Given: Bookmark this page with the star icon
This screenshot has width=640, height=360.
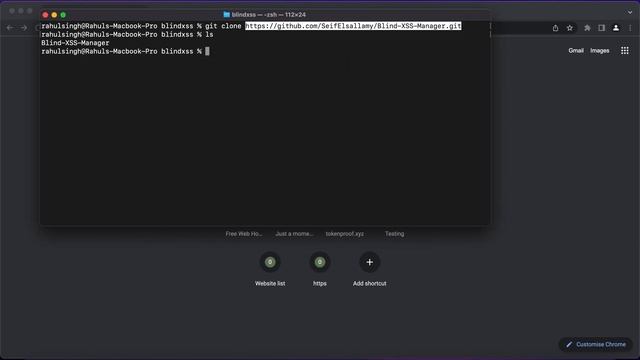Looking at the screenshot, I should tap(570, 28).
